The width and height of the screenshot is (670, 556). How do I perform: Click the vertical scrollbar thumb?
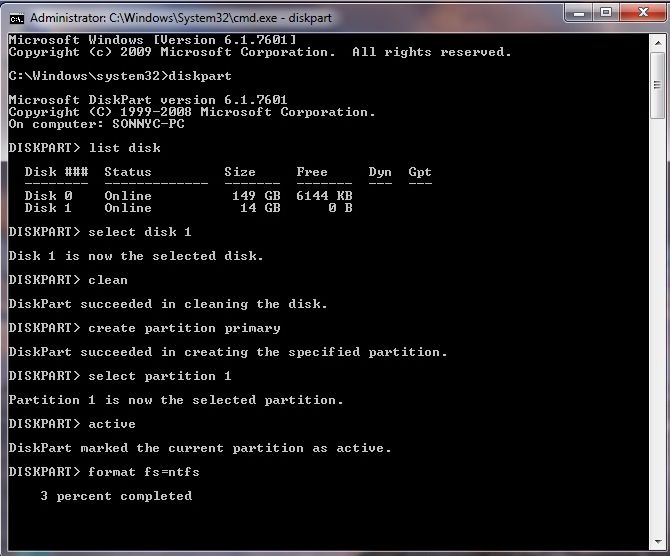pos(658,85)
